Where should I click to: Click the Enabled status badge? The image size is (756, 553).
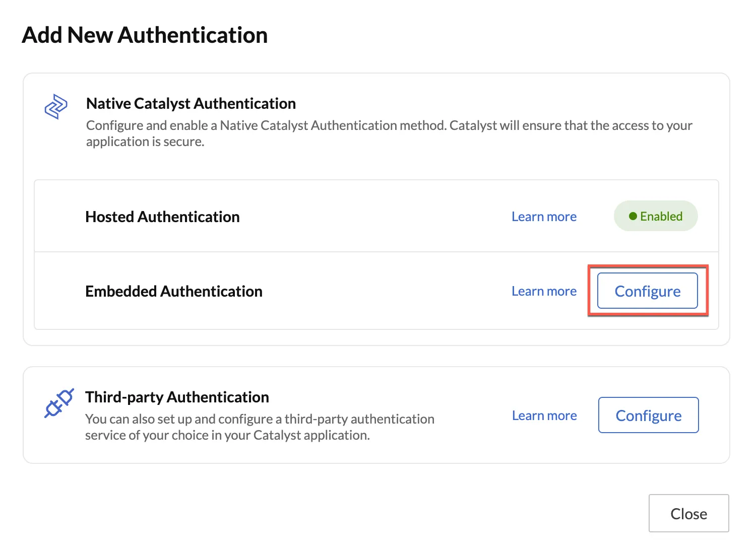click(656, 216)
